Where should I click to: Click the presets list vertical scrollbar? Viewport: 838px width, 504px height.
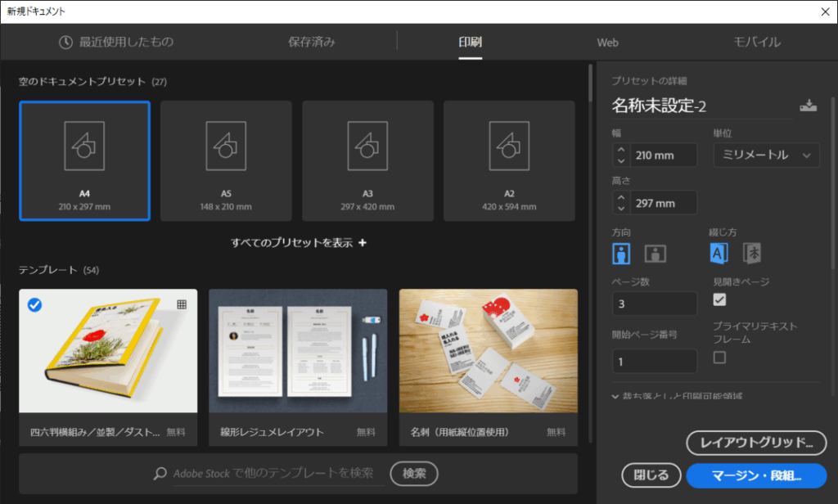(590, 82)
